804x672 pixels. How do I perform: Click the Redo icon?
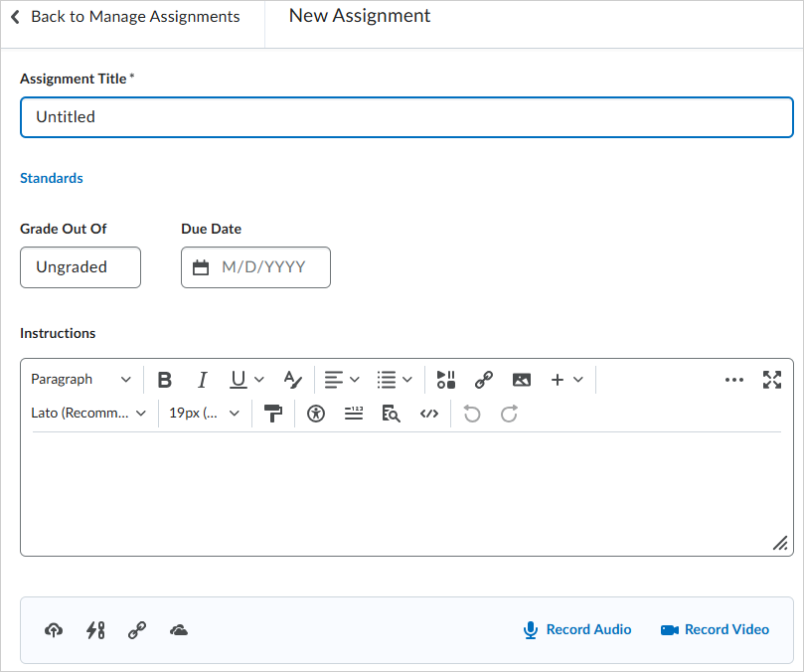[509, 414]
